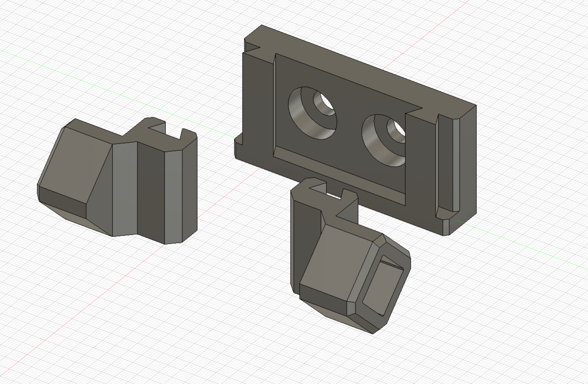Select the left countersunk hole in the plate
588x384 pixels.
point(312,113)
